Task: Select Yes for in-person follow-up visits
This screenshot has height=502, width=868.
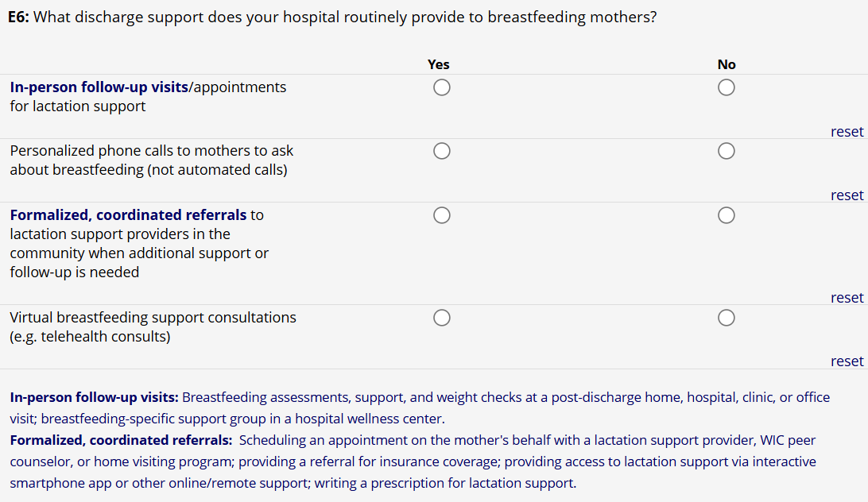Action: click(x=442, y=87)
